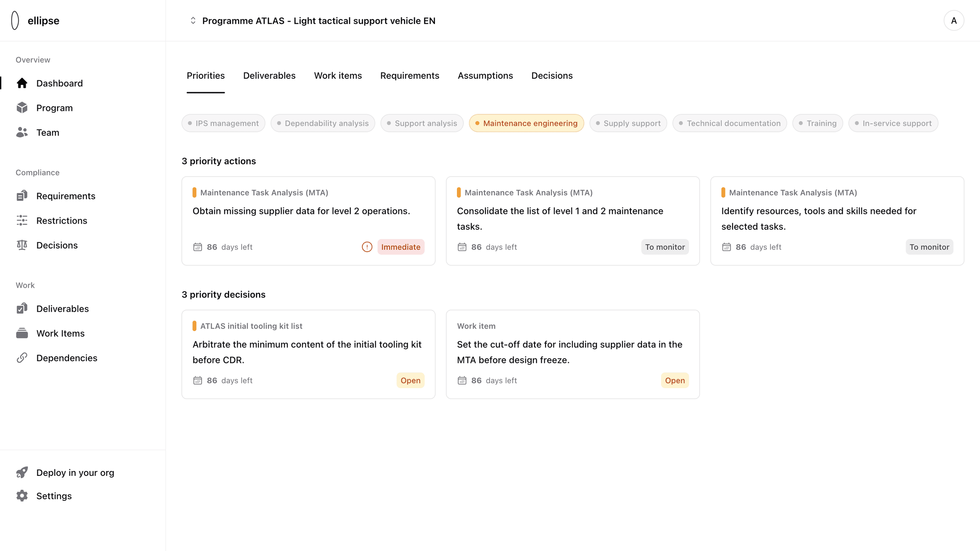The image size is (980, 551).
Task: Click the Decisions scales icon in sidebar
Action: coord(22,245)
